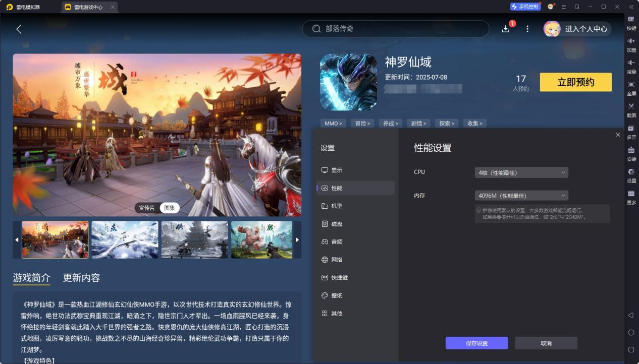Open 设置 from the right sidebar
The width and height of the screenshot is (639, 364).
[x=631, y=175]
